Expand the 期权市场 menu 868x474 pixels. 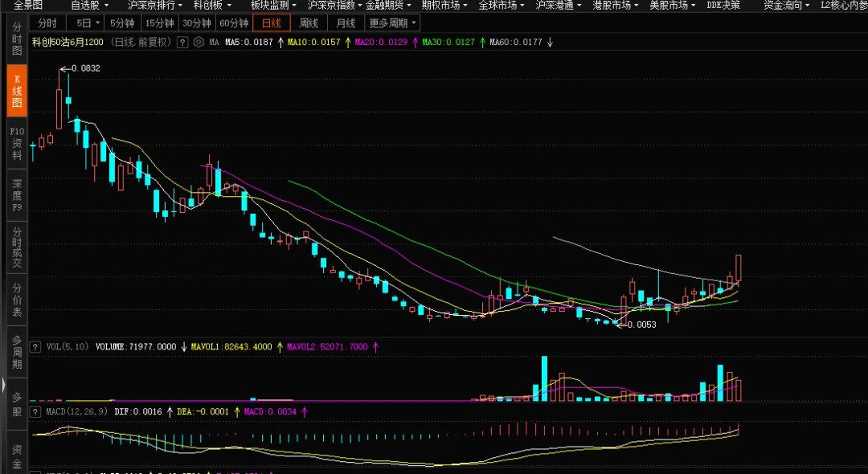coord(444,5)
